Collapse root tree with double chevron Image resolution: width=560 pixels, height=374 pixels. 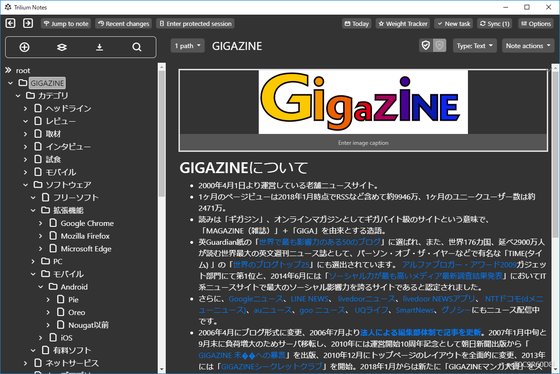tap(8, 70)
